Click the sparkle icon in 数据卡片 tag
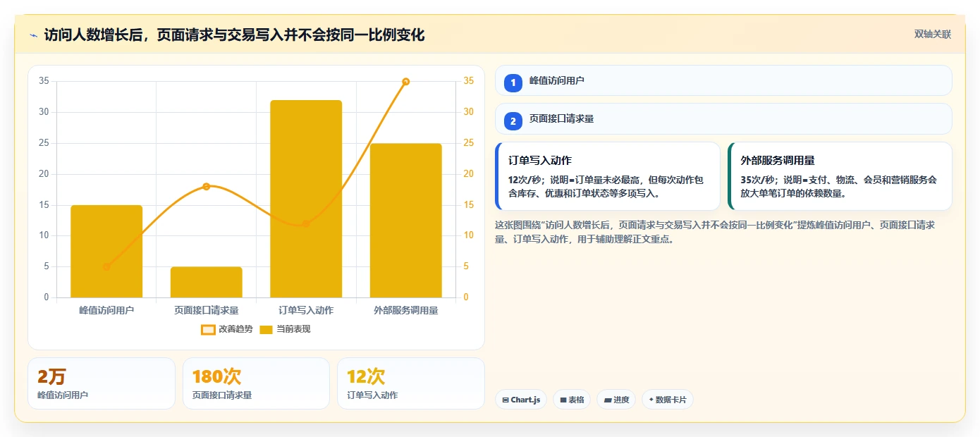Image resolution: width=980 pixels, height=437 pixels. pos(651,400)
